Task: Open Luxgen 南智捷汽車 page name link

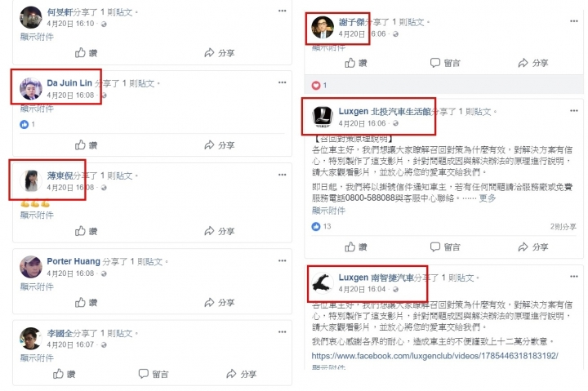Action: click(376, 278)
